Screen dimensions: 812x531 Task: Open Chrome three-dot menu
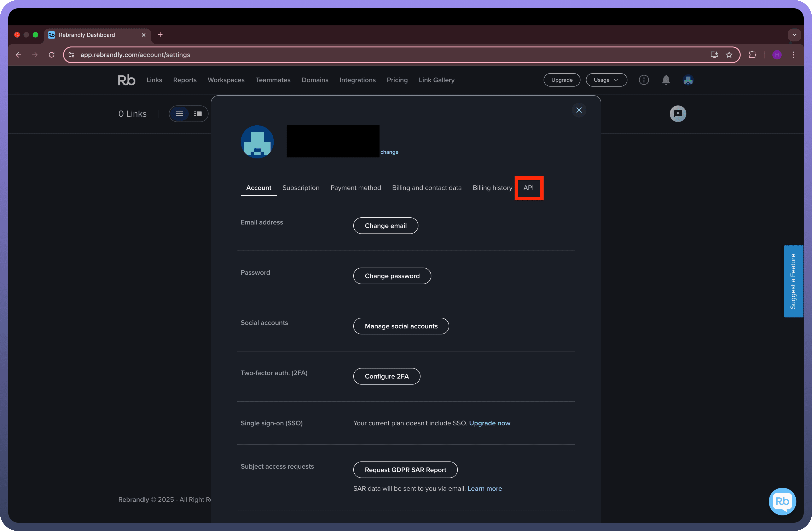[x=793, y=55]
